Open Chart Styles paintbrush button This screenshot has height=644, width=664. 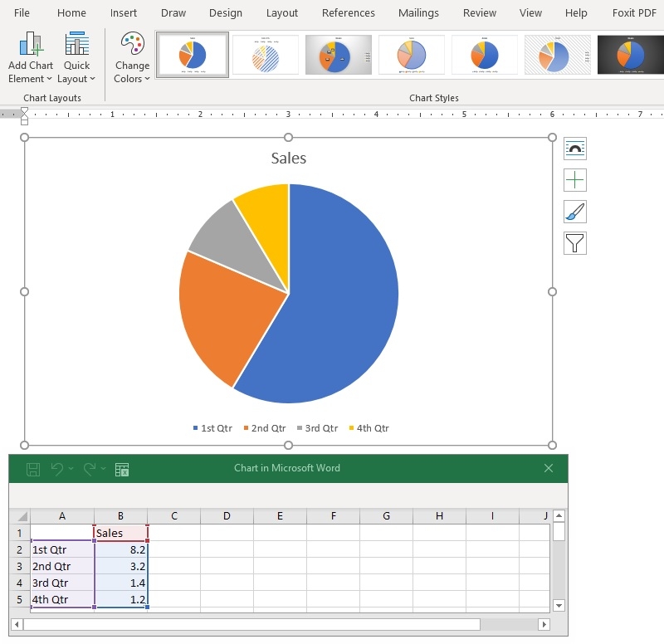coord(574,212)
